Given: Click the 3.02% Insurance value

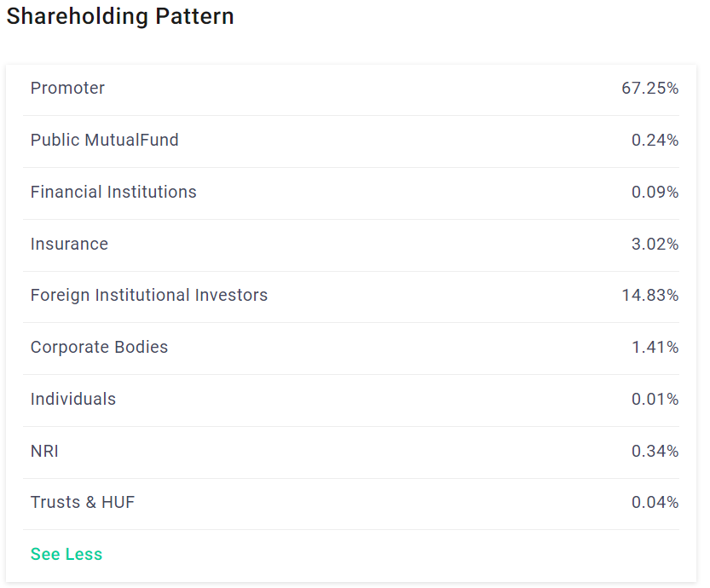Looking at the screenshot, I should pos(655,245).
